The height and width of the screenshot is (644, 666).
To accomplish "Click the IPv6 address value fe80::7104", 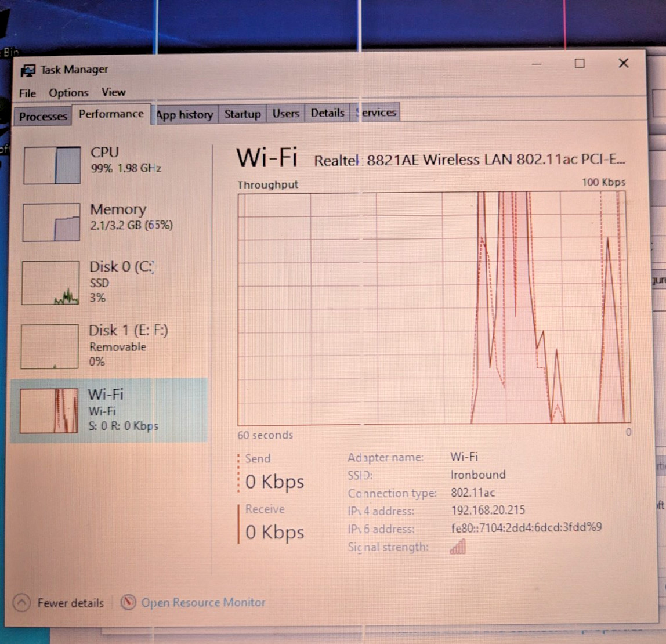I will click(x=526, y=527).
